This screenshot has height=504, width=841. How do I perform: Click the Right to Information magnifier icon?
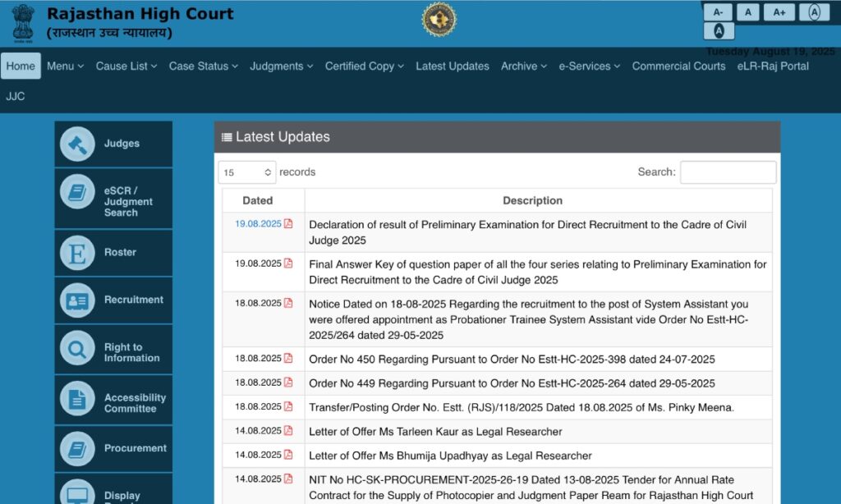[x=77, y=351]
